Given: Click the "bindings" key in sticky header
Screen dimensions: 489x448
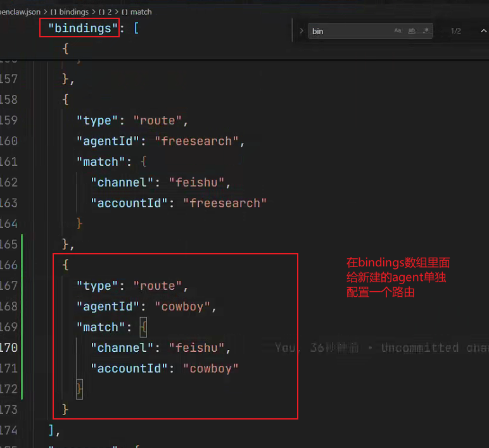Looking at the screenshot, I should (82, 28).
